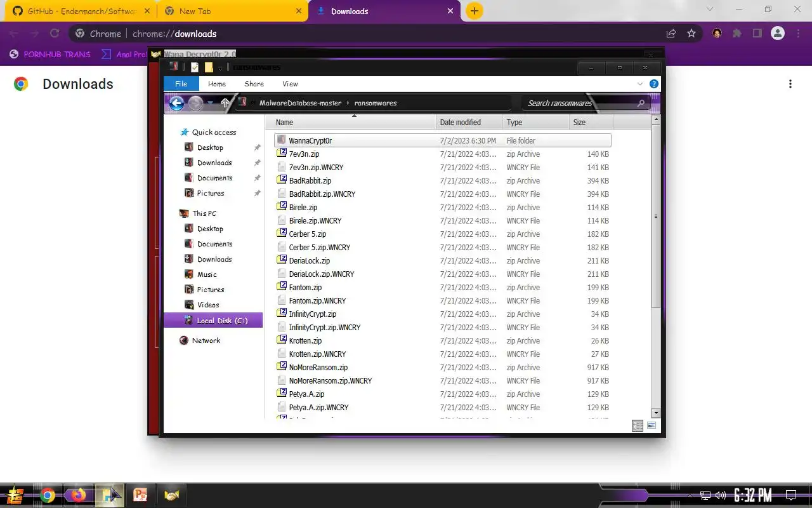Bookmark this page star icon
The height and width of the screenshot is (508, 812).
691,34
